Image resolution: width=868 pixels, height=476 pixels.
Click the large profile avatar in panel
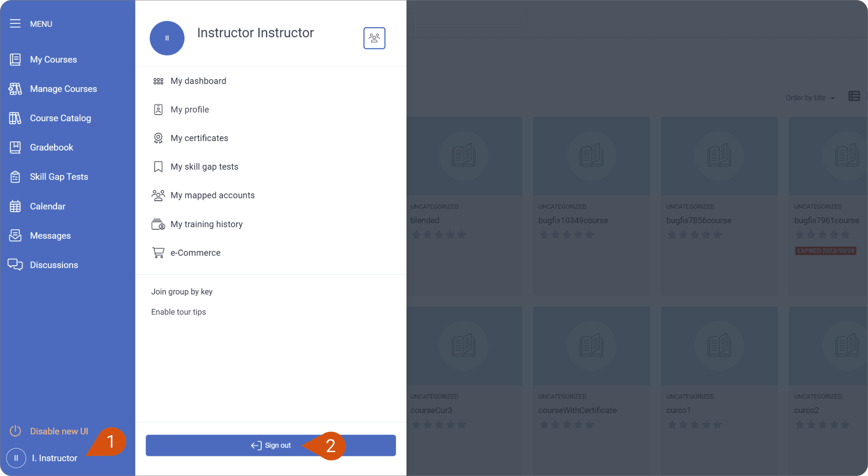pyautogui.click(x=167, y=38)
